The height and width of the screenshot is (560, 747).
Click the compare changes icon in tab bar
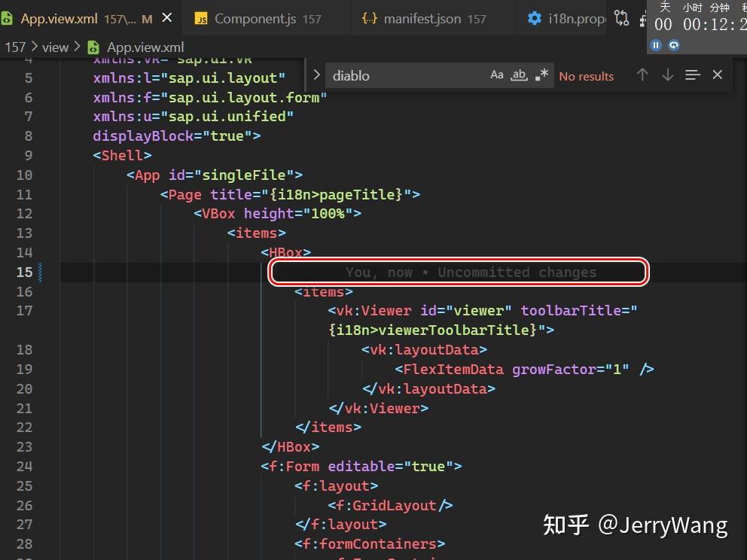[x=621, y=18]
